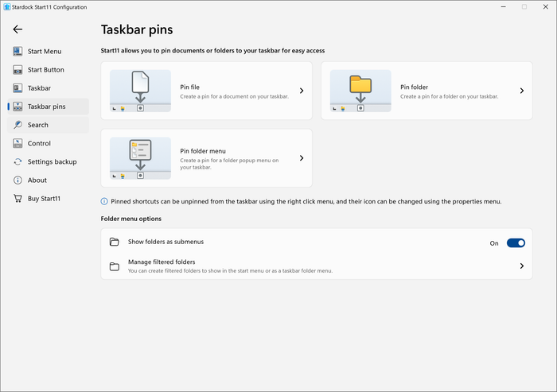The height and width of the screenshot is (392, 557).
Task: Select the Start Button sidebar icon
Action: [18, 70]
